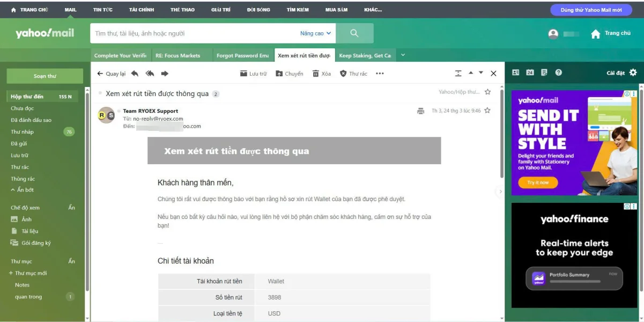
Task: Hide the Thư mục section
Action: click(71, 261)
